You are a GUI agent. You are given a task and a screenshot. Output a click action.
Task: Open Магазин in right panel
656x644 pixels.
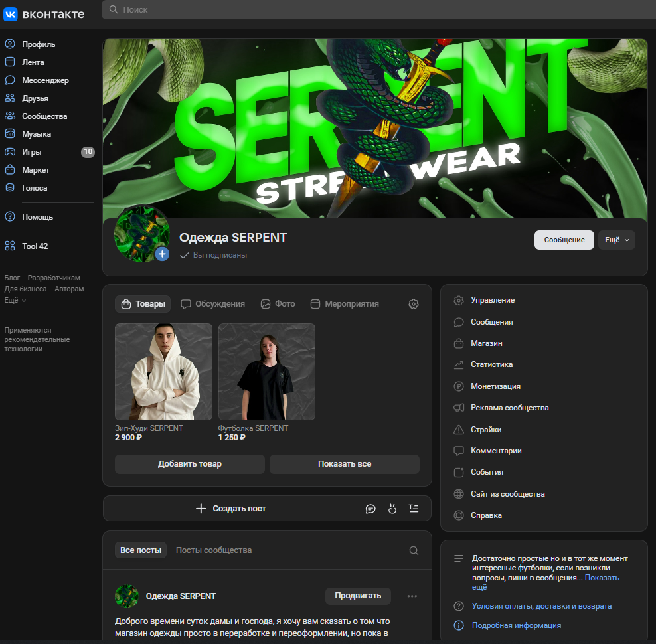[478, 343]
